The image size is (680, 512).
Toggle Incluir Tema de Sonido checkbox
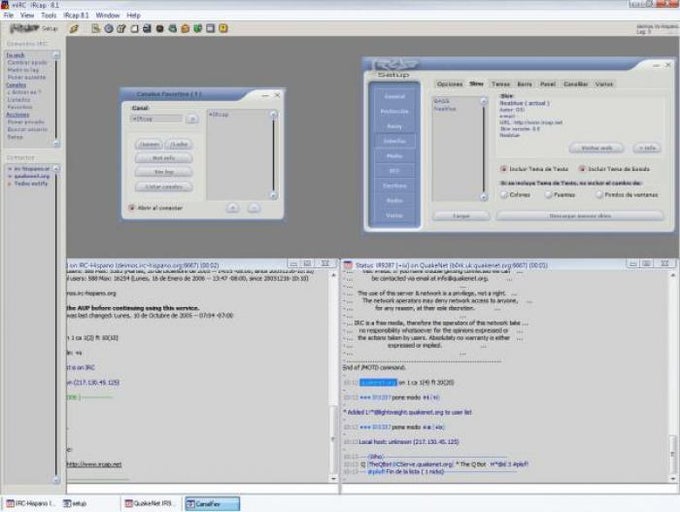coord(582,169)
